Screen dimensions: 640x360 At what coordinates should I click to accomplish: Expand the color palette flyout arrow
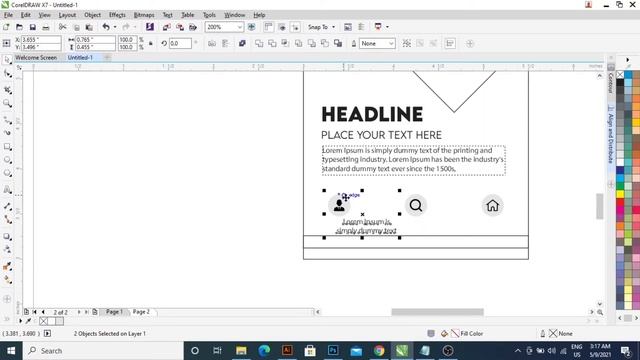coord(628,60)
